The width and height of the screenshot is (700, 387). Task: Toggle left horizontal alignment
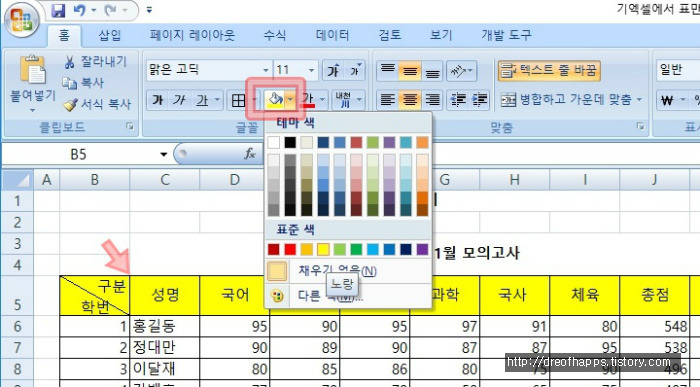tap(388, 100)
